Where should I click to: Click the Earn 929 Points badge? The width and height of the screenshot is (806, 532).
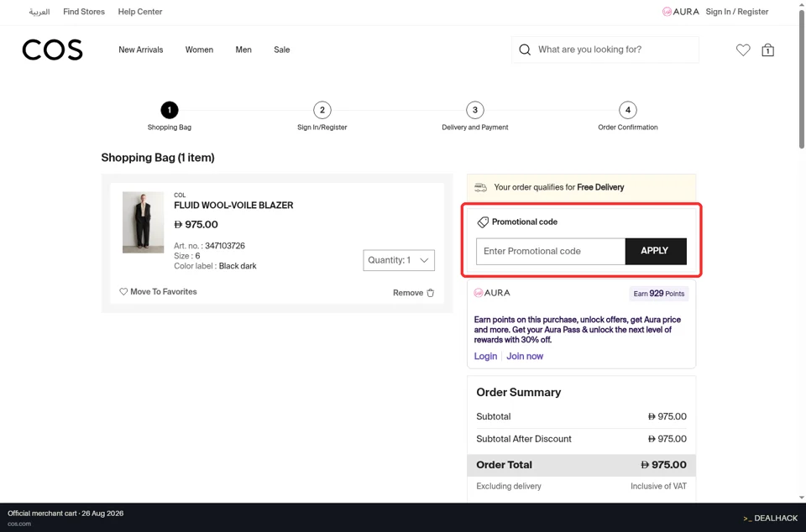(x=659, y=294)
